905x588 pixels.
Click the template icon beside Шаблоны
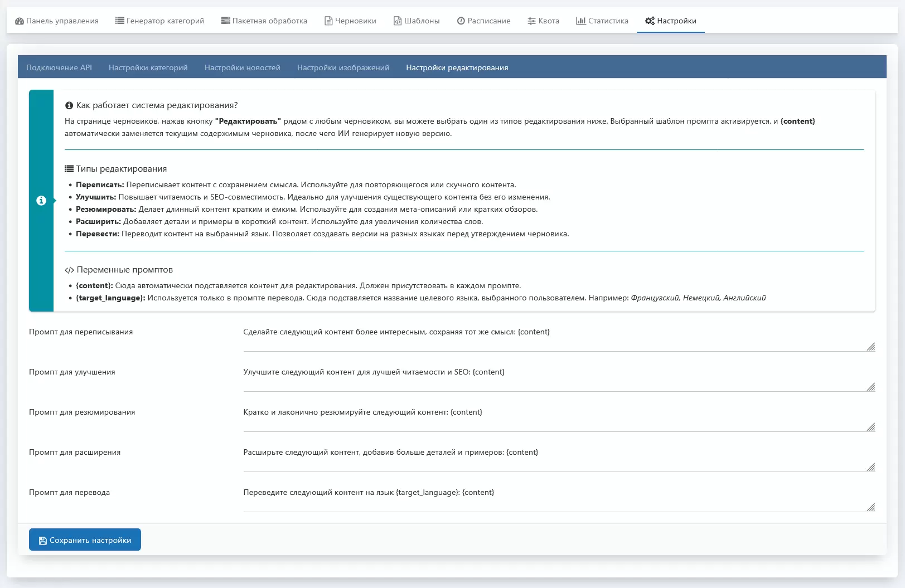(x=398, y=21)
